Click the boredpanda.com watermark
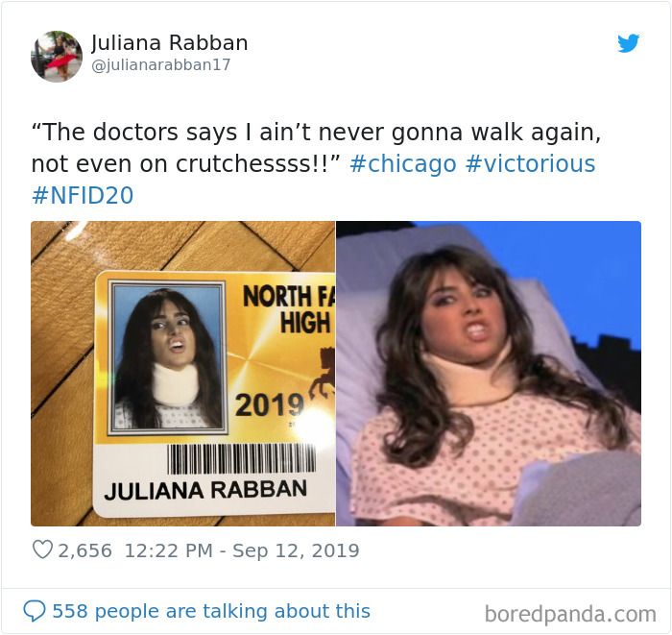Image resolution: width=672 pixels, height=635 pixels. tap(570, 614)
